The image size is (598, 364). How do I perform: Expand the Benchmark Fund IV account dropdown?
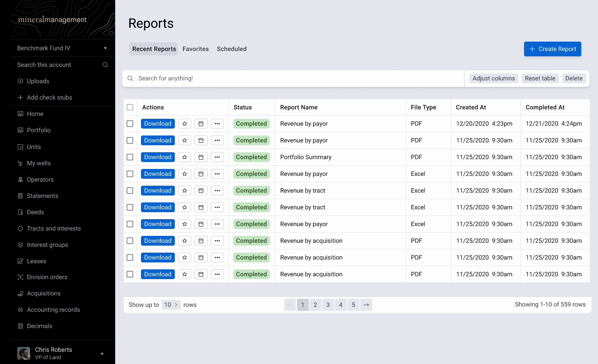[105, 48]
